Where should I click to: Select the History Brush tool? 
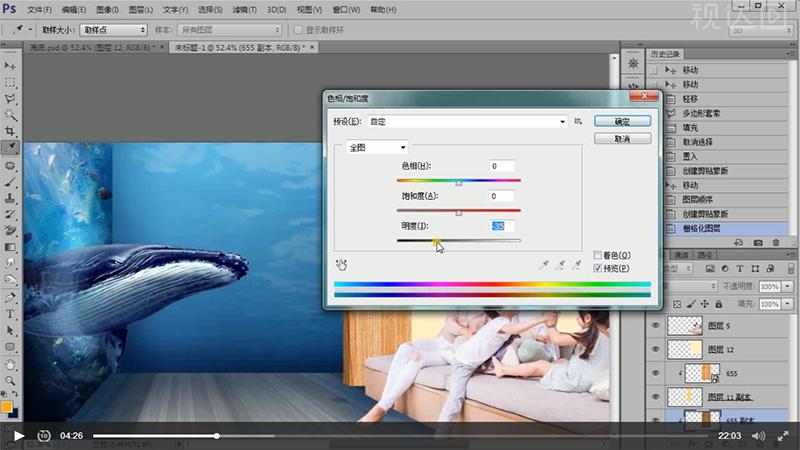click(10, 215)
